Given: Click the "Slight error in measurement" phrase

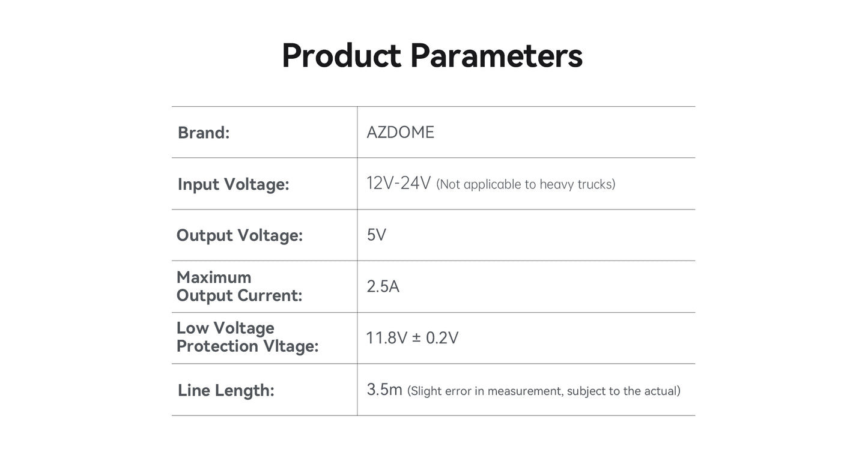Looking at the screenshot, I should [485, 391].
